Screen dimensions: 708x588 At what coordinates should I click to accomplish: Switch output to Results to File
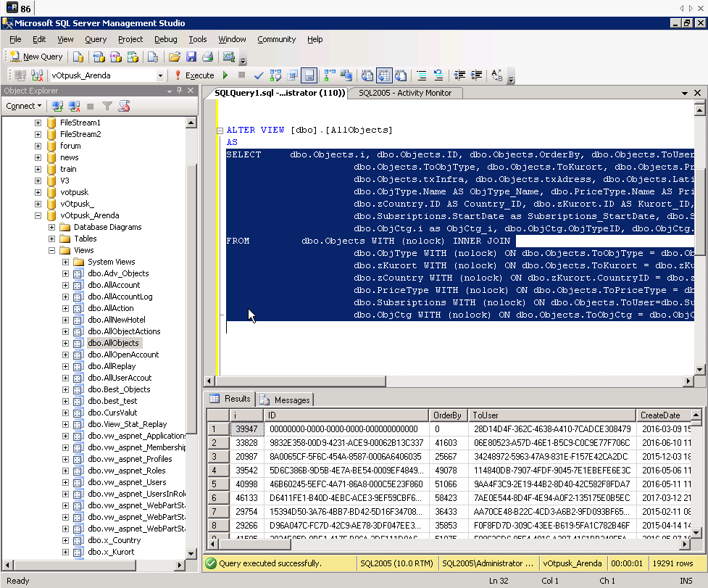(x=401, y=75)
